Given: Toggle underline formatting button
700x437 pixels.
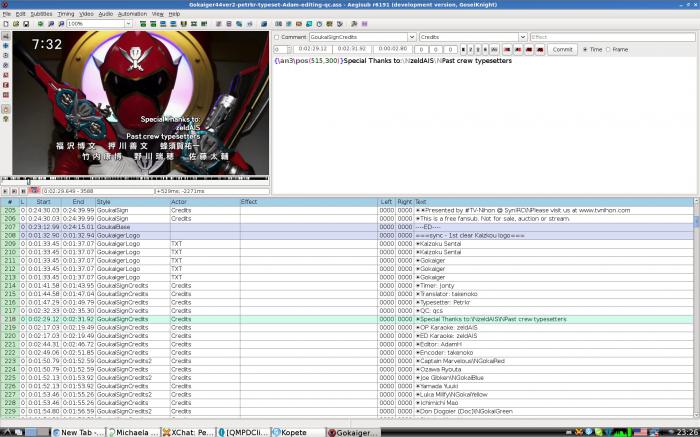Looking at the screenshot, I should pos(478,50).
